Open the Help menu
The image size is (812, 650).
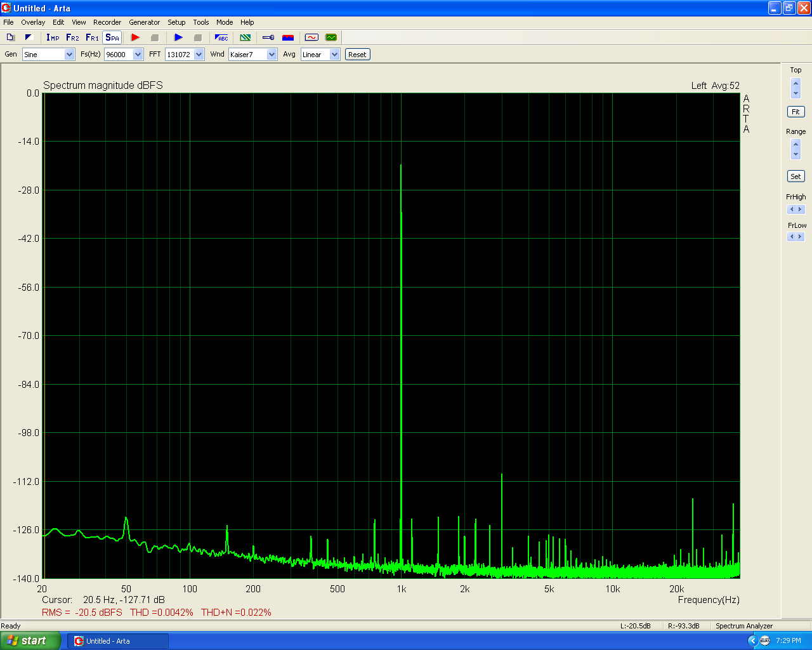click(247, 22)
